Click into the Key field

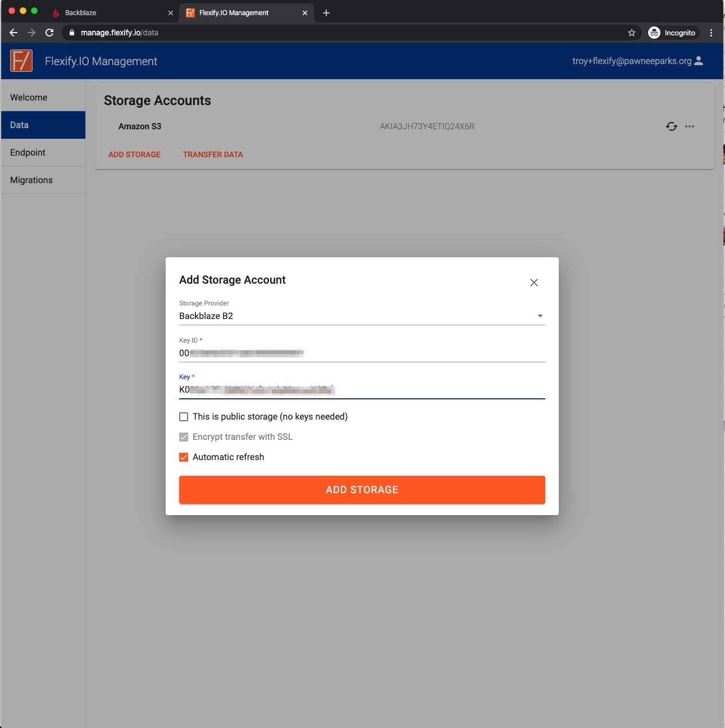[x=362, y=390]
